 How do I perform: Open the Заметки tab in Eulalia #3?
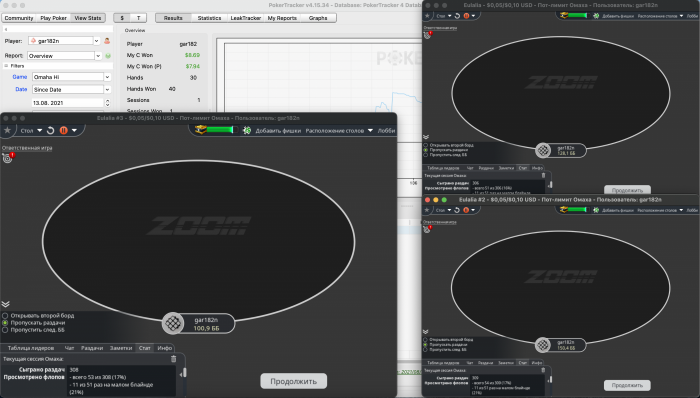[121, 348]
